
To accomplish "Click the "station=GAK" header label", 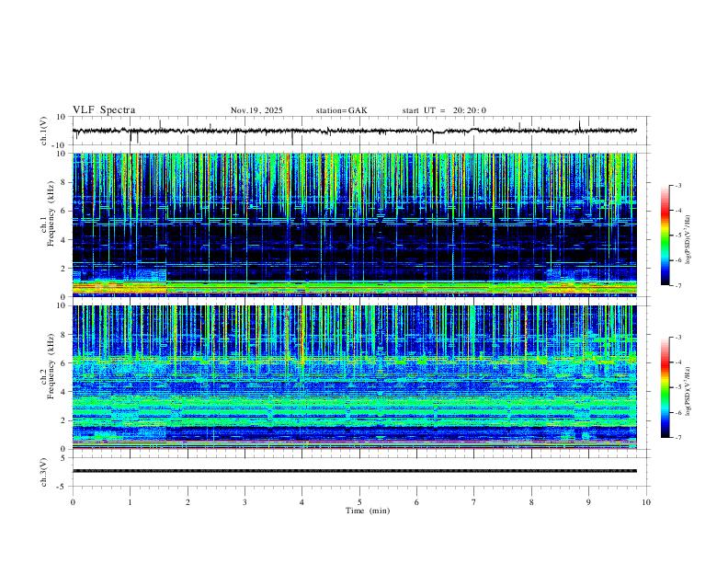I will tap(341, 110).
